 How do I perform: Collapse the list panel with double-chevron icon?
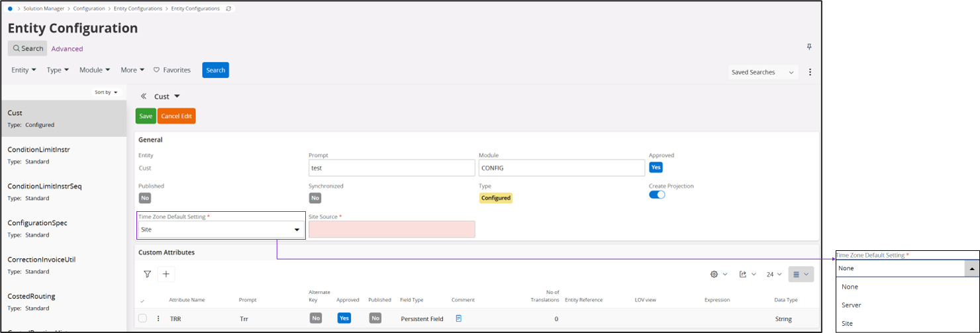pos(143,97)
